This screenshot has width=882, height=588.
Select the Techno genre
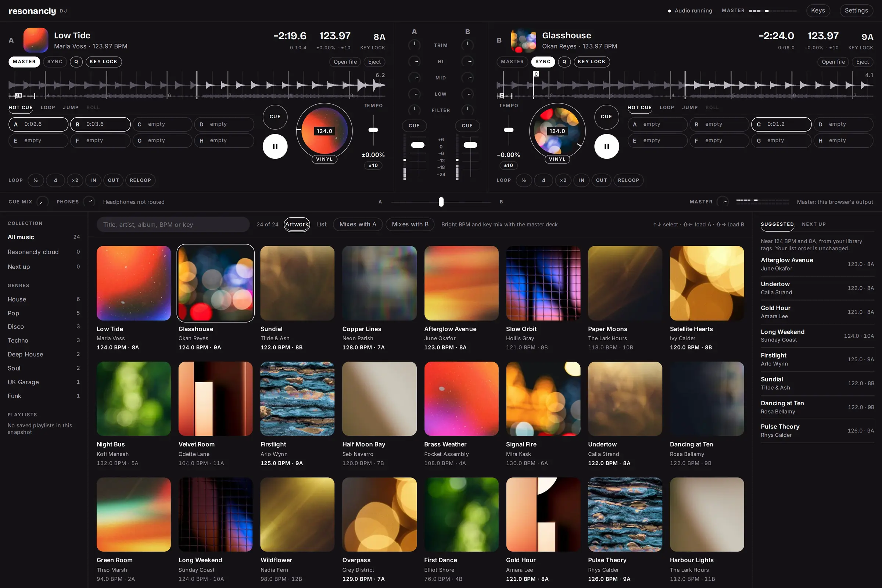tap(44, 340)
